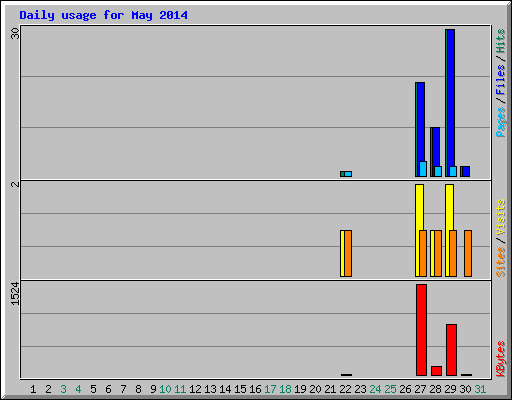Click day 14 on the x-axis
512x400 pixels.
pos(225,389)
